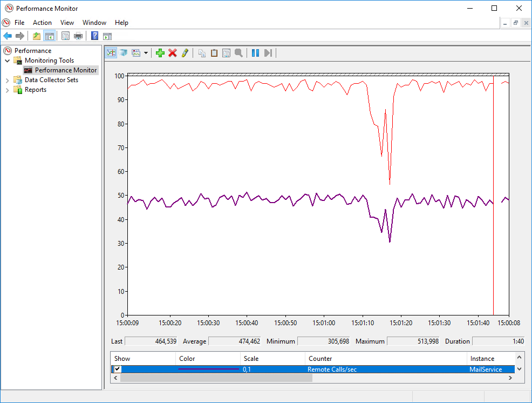Expand the Data Collector Sets node
This screenshot has width=532, height=403.
pyautogui.click(x=8, y=80)
